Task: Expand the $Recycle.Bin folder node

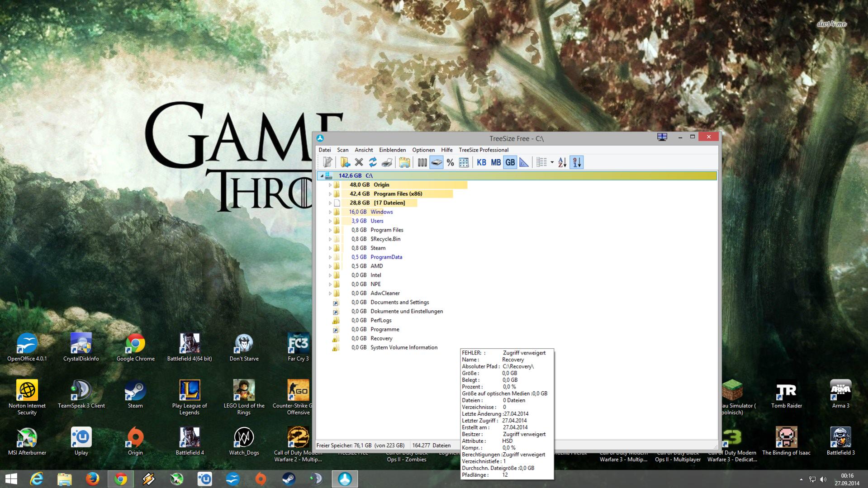Action: 330,239
